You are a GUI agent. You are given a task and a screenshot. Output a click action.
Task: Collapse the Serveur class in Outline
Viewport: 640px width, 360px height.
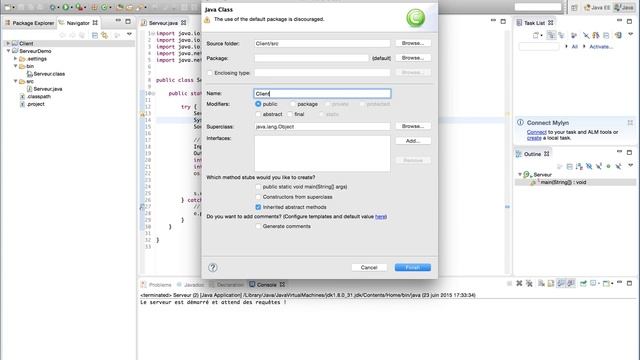click(x=520, y=174)
